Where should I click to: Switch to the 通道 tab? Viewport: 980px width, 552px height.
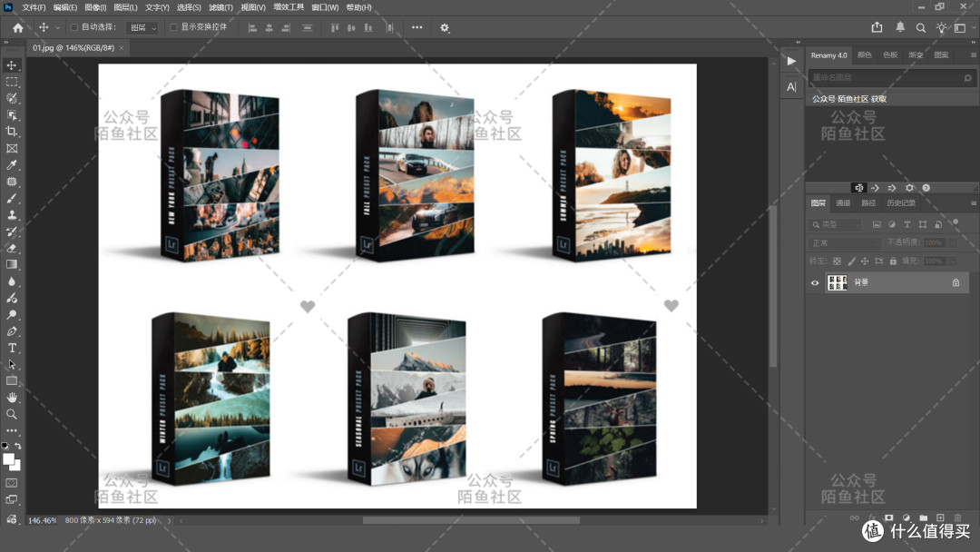click(x=843, y=203)
